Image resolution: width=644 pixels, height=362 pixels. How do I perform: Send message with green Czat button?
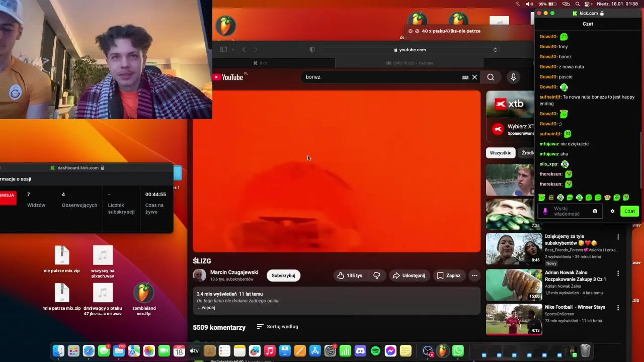point(629,211)
